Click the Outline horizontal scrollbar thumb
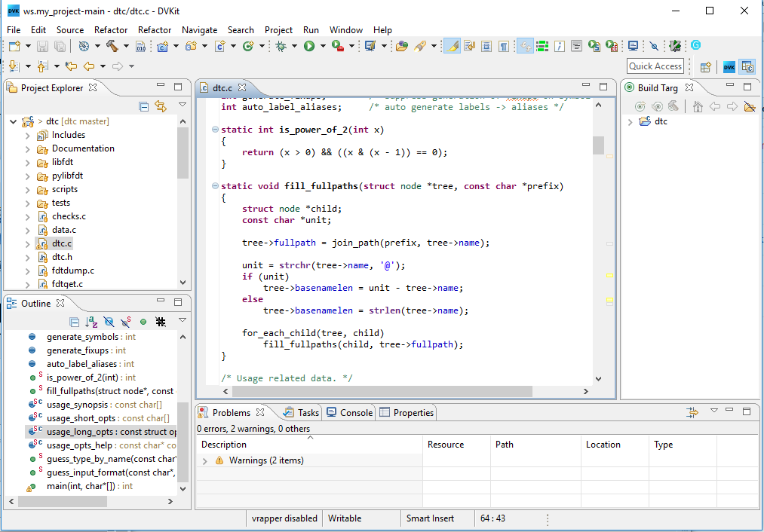Image resolution: width=764 pixels, height=532 pixels. (x=63, y=501)
